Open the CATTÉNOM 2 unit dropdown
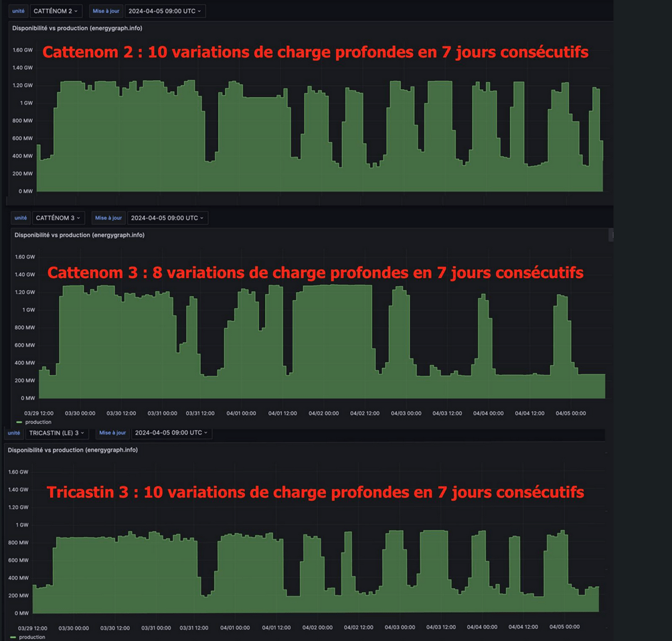The height and width of the screenshot is (641, 672). pos(56,11)
